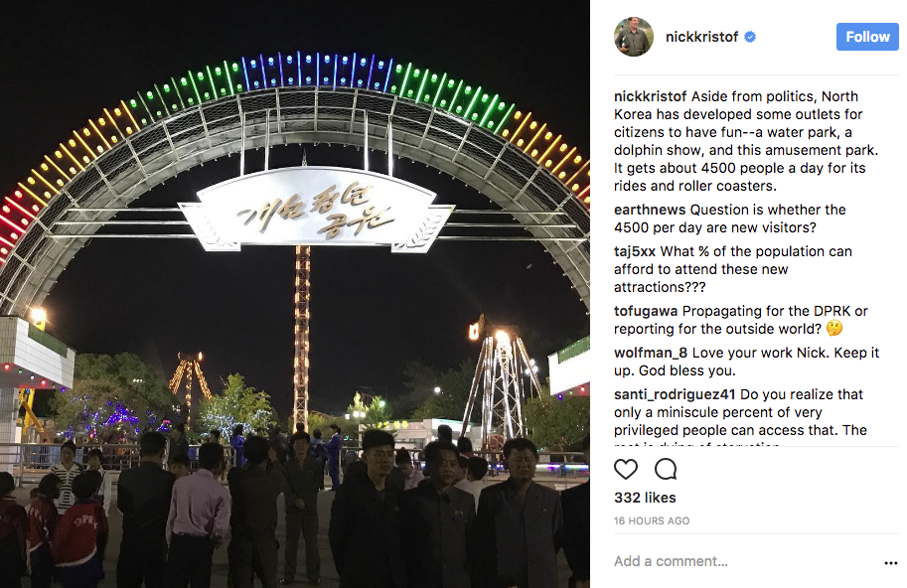Click the caption text about North Korea

746,141
